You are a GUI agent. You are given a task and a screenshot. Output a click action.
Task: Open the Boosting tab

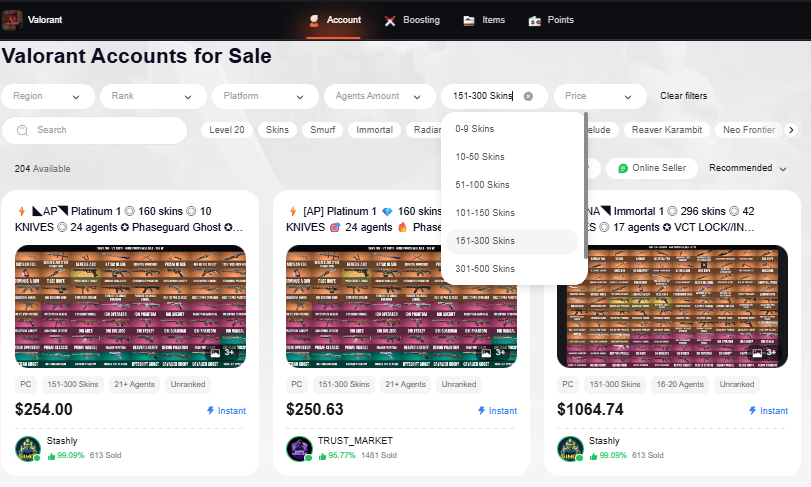point(412,20)
